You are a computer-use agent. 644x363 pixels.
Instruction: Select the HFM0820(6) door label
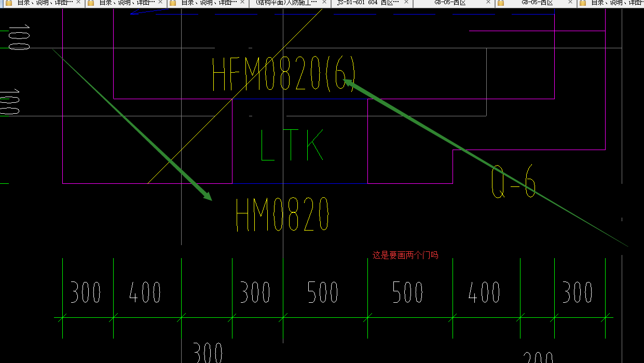[283, 74]
